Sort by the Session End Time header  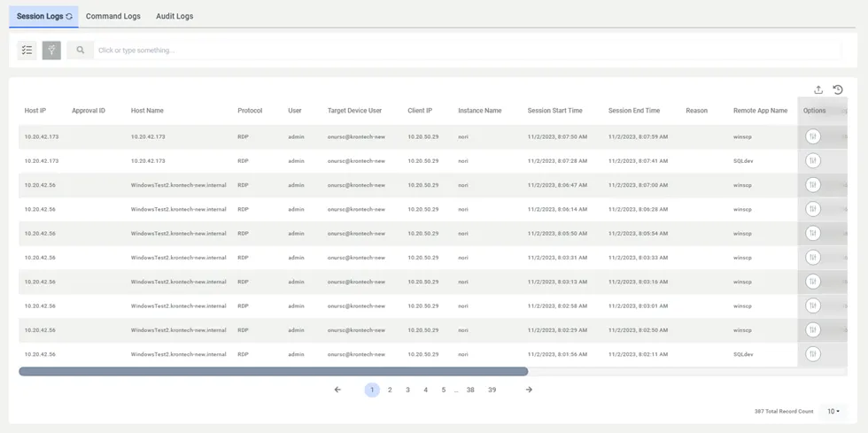(x=634, y=111)
